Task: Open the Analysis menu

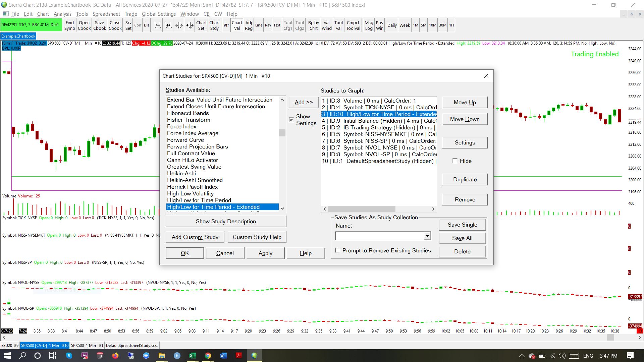Action: point(62,14)
